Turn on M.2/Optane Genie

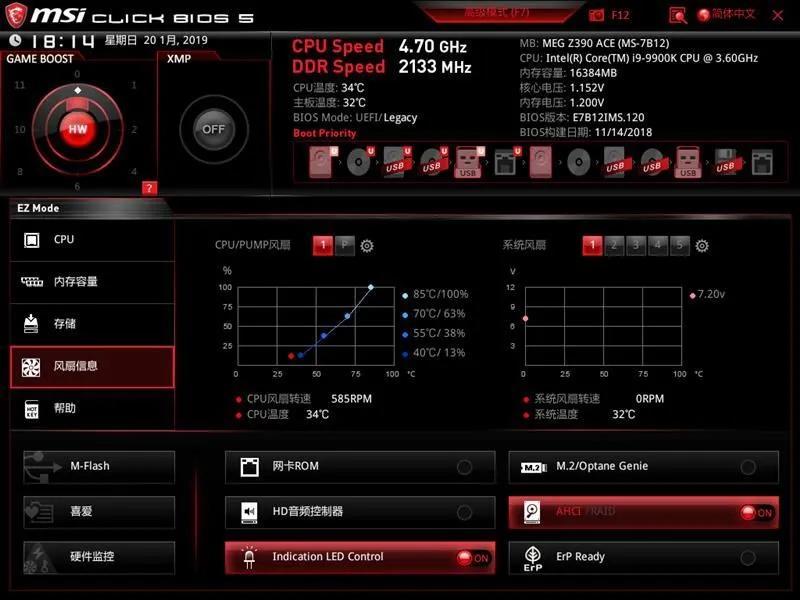coord(747,467)
